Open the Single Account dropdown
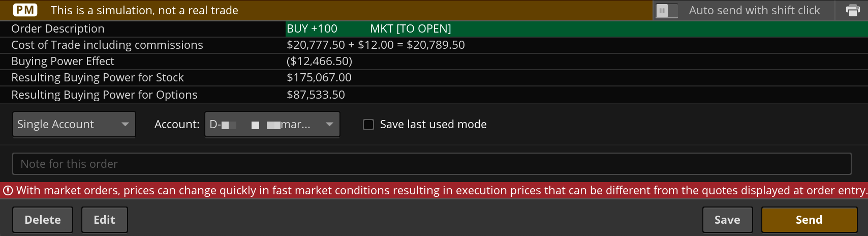This screenshot has height=236, width=868. 74,125
